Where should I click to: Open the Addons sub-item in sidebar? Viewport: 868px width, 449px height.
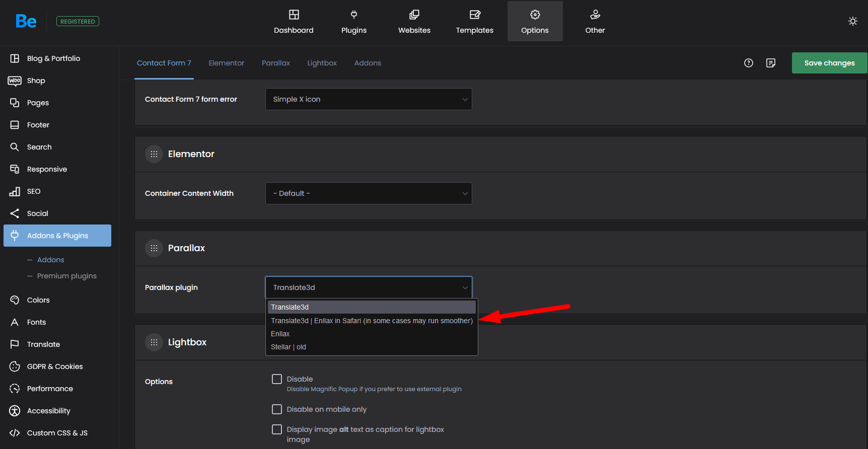tap(51, 260)
